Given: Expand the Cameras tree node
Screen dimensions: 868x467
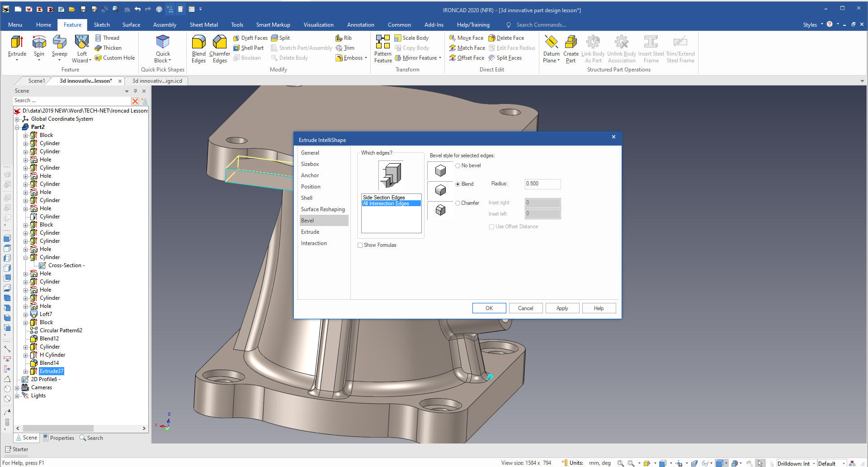Looking at the screenshot, I should click(17, 388).
